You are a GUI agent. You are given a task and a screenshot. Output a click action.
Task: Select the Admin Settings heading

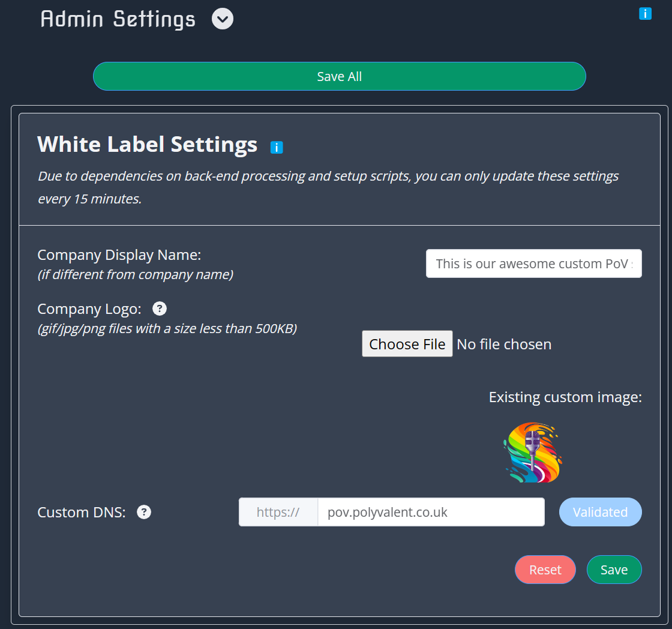click(x=118, y=19)
